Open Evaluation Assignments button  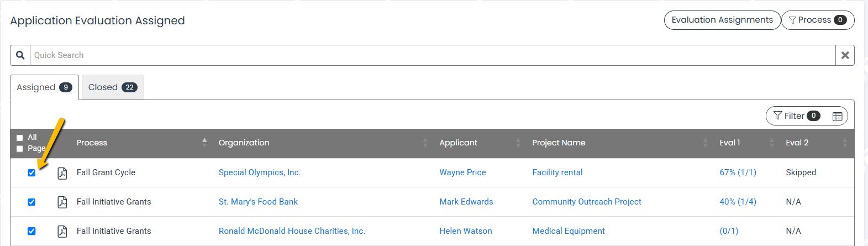pyautogui.click(x=722, y=20)
